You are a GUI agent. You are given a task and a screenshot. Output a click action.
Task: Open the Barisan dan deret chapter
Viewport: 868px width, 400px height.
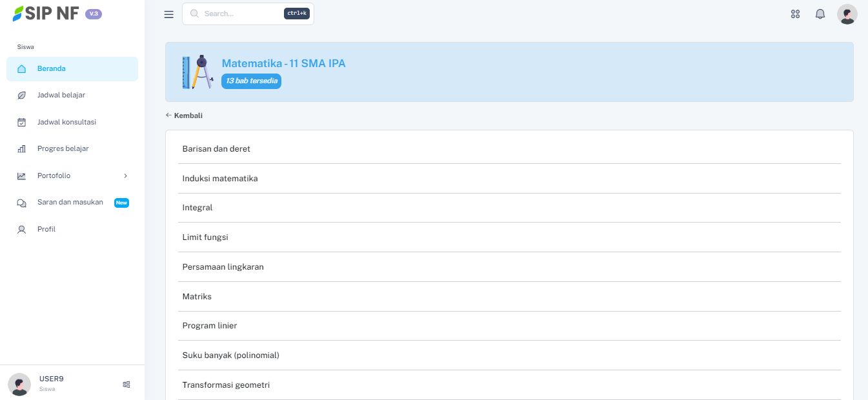point(216,149)
